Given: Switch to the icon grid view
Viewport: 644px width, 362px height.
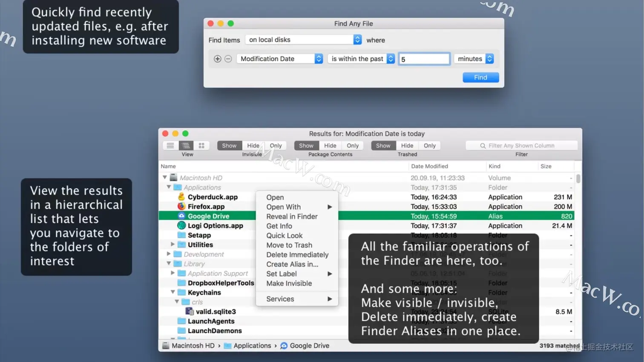Looking at the screenshot, I should (x=201, y=145).
